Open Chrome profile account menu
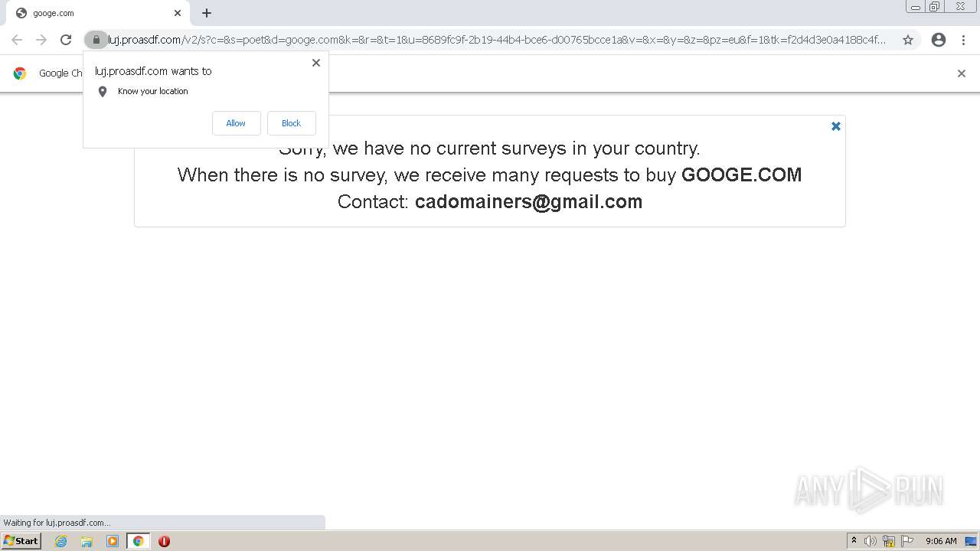Image resolution: width=980 pixels, height=551 pixels. [x=939, y=40]
